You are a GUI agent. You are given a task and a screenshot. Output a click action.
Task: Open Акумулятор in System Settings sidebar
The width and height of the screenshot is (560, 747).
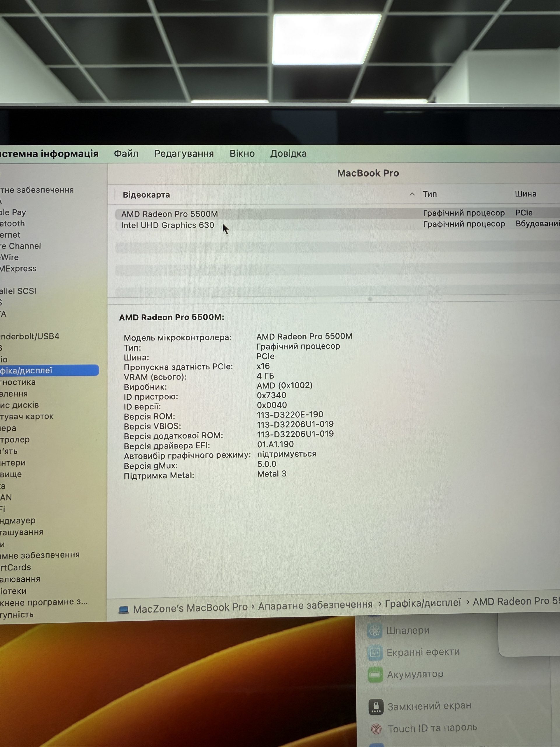pos(415,674)
